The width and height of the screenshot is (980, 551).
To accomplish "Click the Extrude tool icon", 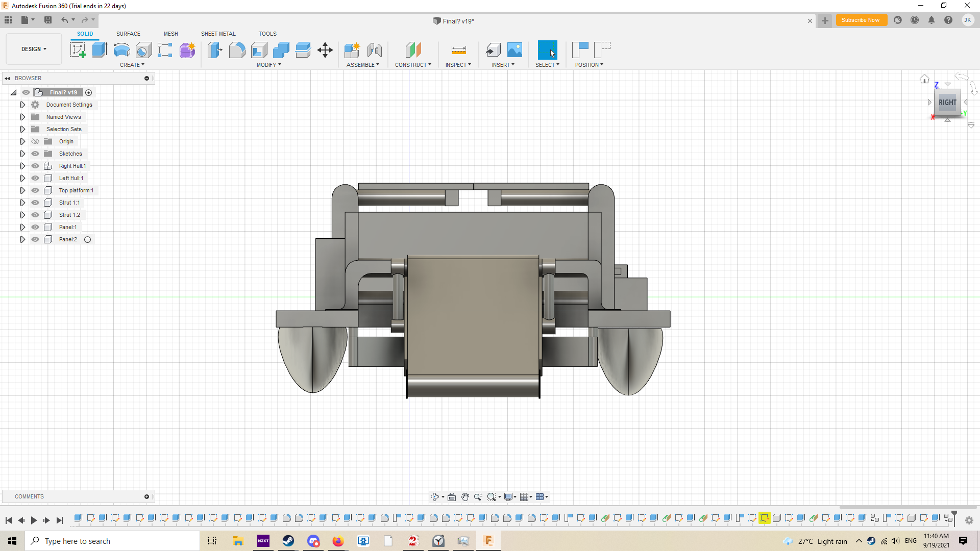I will [100, 50].
